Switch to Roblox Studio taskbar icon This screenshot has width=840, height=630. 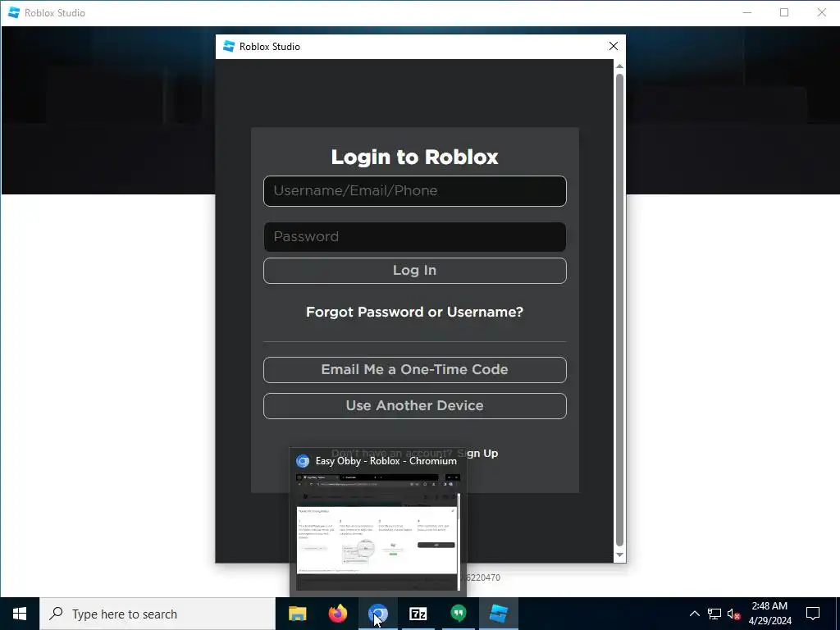tap(499, 614)
